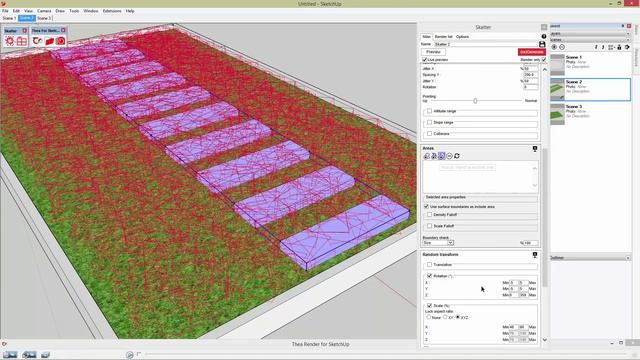Open the Options tab in Skatter

click(462, 37)
